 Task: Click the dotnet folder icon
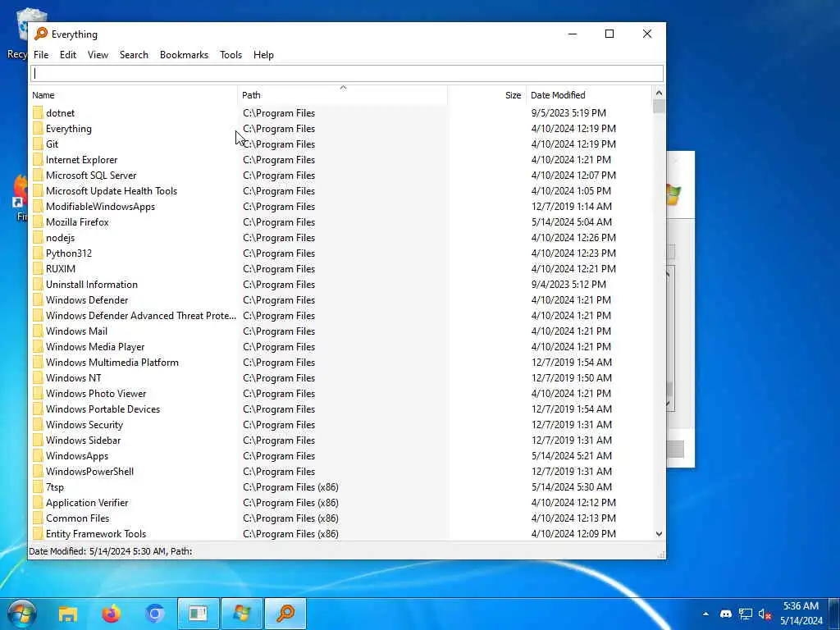pos(38,113)
